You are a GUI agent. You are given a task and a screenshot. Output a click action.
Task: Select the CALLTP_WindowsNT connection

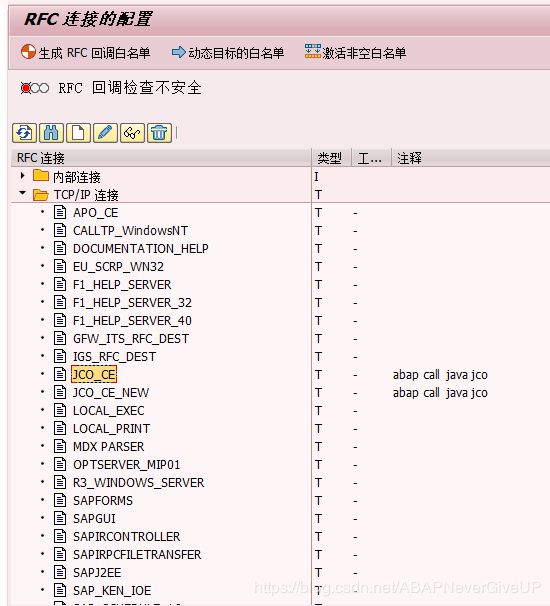[x=130, y=231]
